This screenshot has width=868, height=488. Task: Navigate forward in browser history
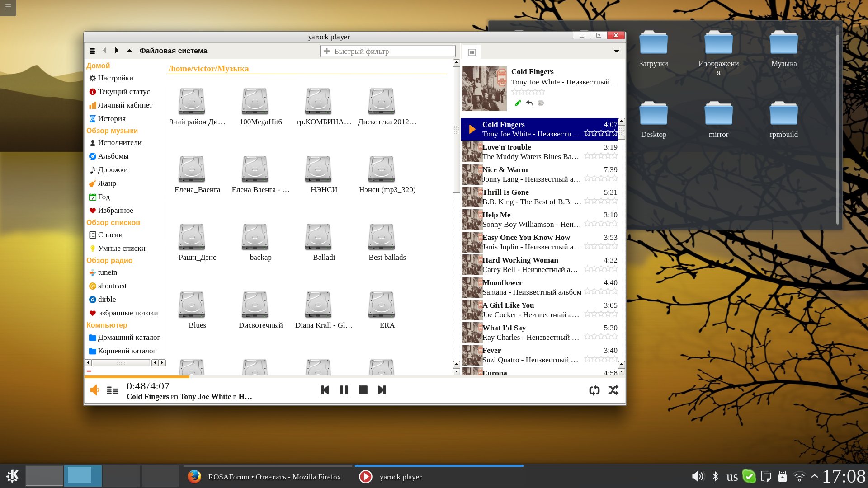pyautogui.click(x=117, y=51)
